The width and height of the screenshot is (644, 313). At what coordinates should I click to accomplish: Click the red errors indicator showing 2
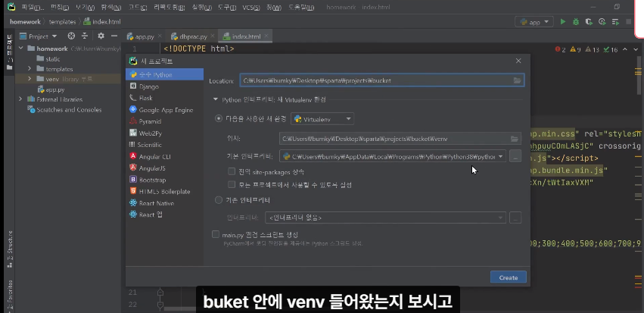tap(560, 50)
